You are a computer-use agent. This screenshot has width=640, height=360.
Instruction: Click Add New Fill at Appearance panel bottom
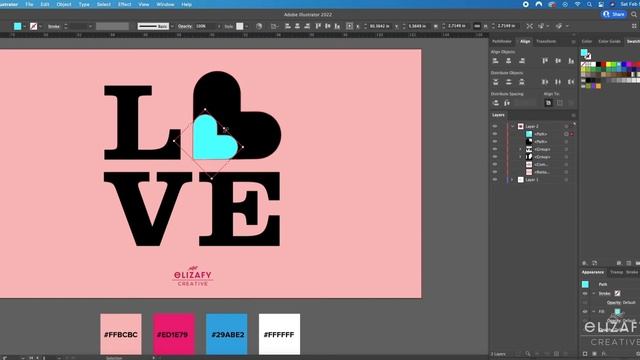pyautogui.click(x=594, y=354)
